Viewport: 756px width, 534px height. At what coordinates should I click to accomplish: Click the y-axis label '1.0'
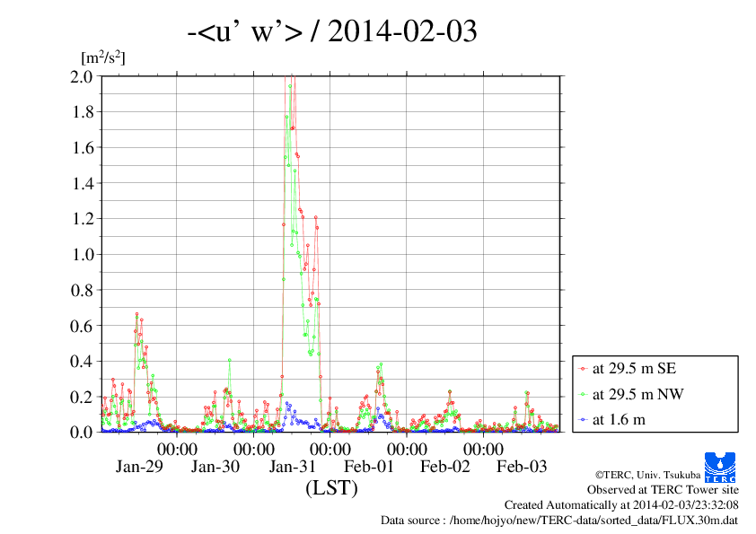pos(82,255)
